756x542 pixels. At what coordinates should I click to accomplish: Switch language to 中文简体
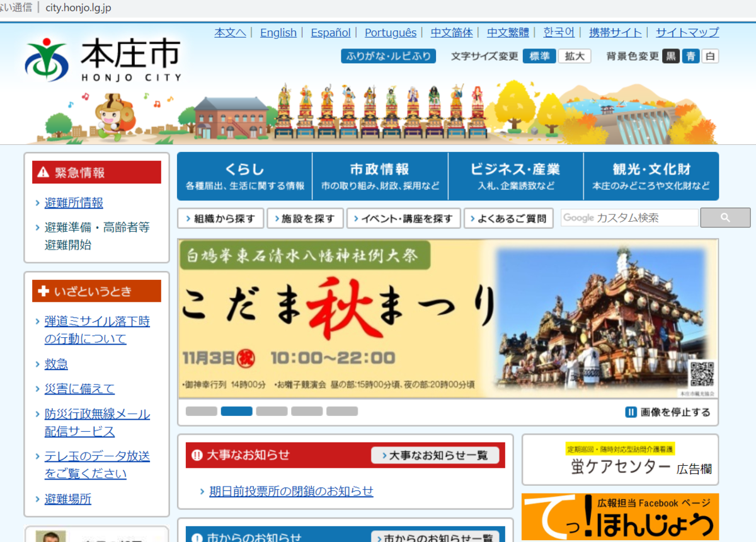pos(452,33)
